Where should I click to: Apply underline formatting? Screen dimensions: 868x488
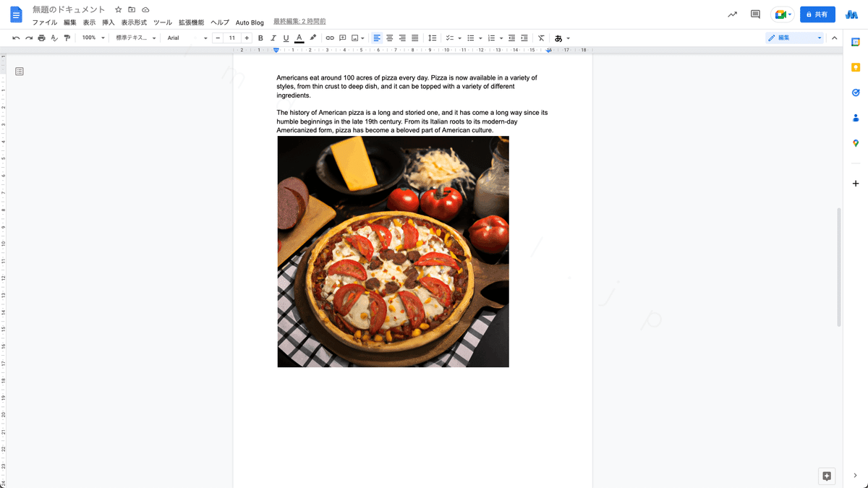click(286, 38)
